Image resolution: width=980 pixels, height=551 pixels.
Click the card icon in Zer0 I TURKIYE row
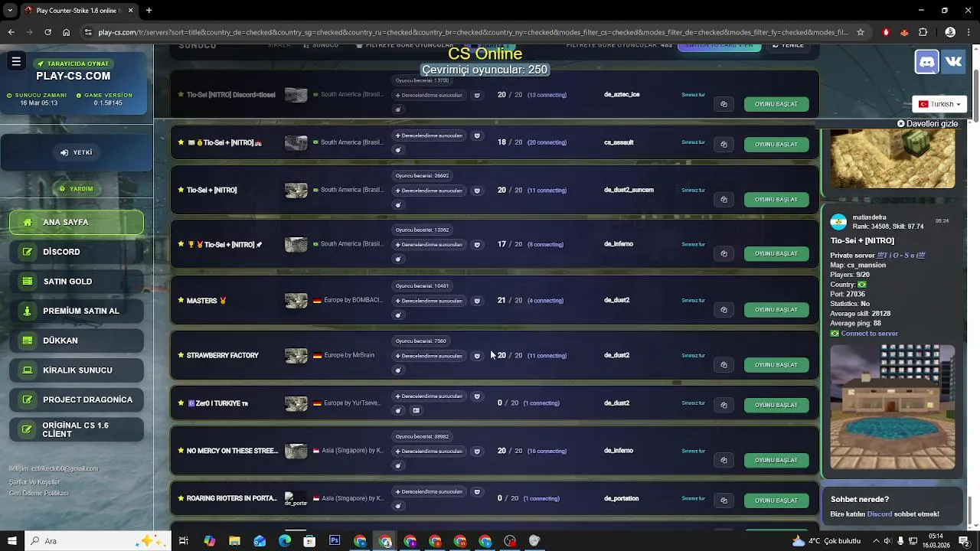point(416,410)
